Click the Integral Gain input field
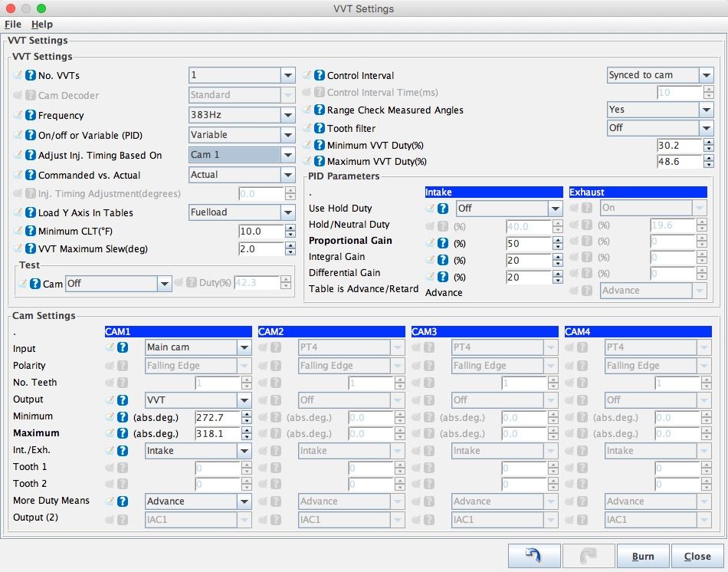 (x=529, y=261)
